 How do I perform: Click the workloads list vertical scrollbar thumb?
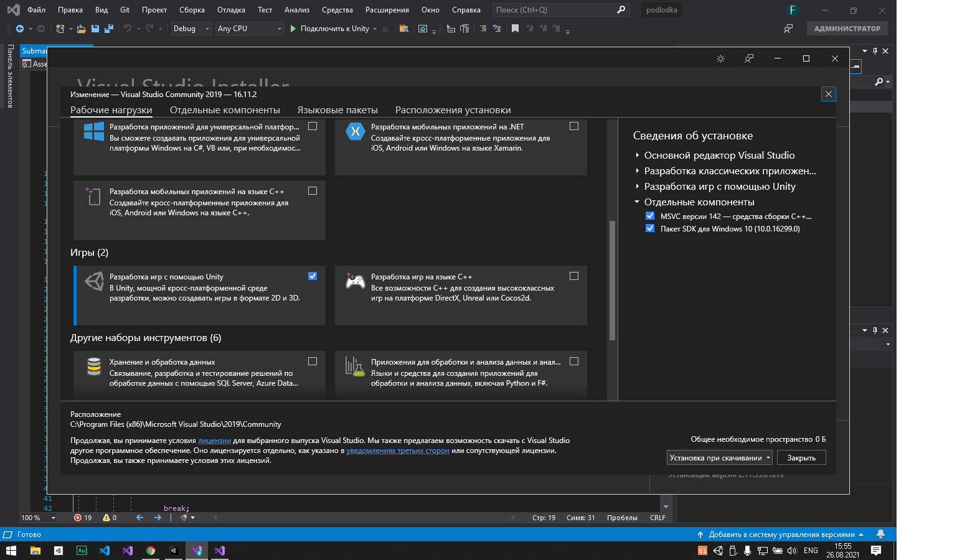[612, 280]
